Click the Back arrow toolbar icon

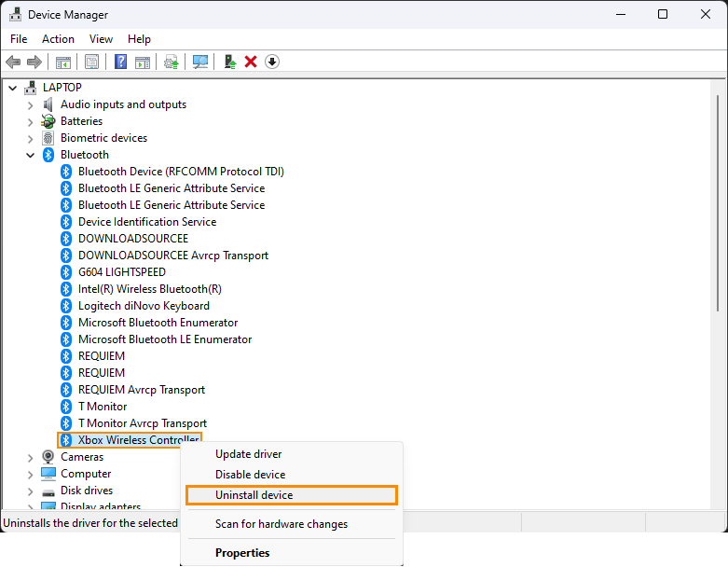(13, 62)
